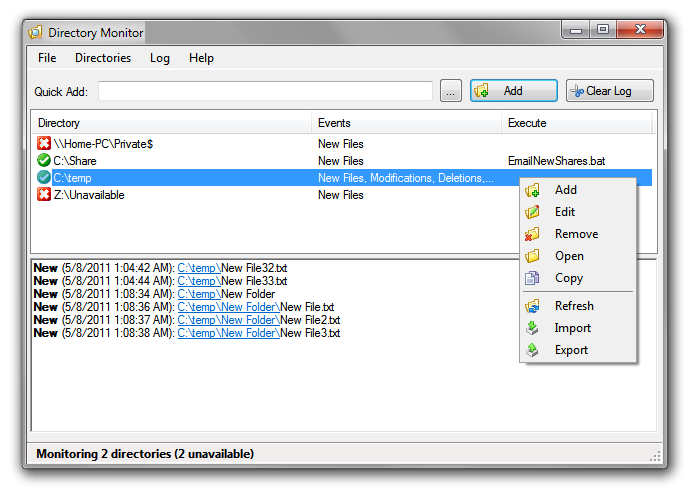Choose Refresh from the context menu
This screenshot has height=490, width=689.
point(578,306)
